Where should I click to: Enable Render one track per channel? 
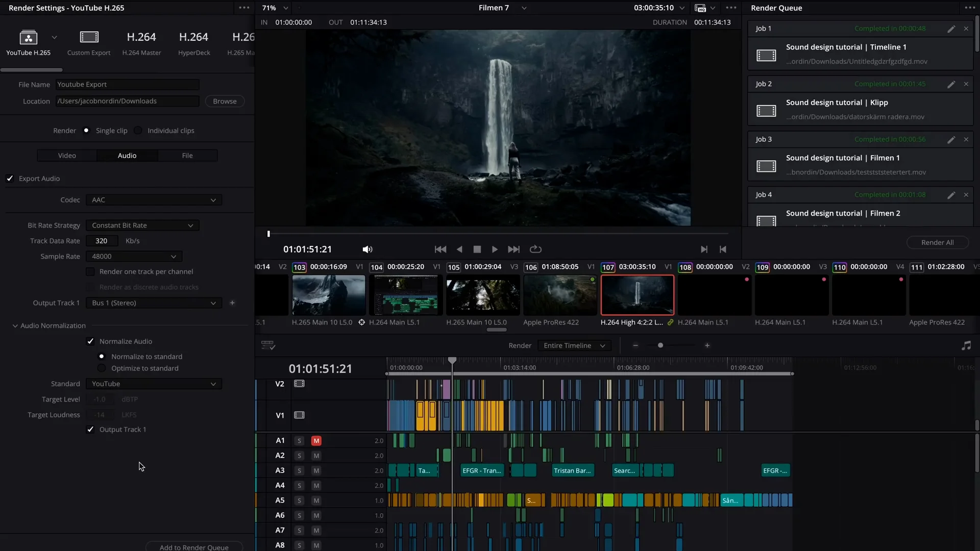click(x=90, y=271)
